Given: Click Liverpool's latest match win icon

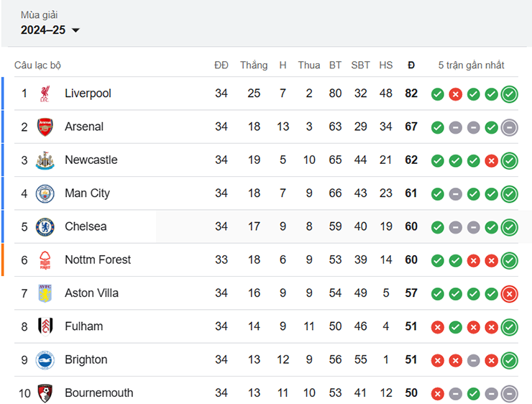Looking at the screenshot, I should click(510, 94).
